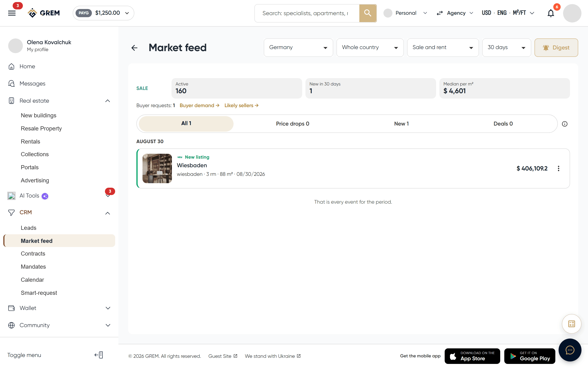Click into the search input field
588x368 pixels.
(307, 13)
